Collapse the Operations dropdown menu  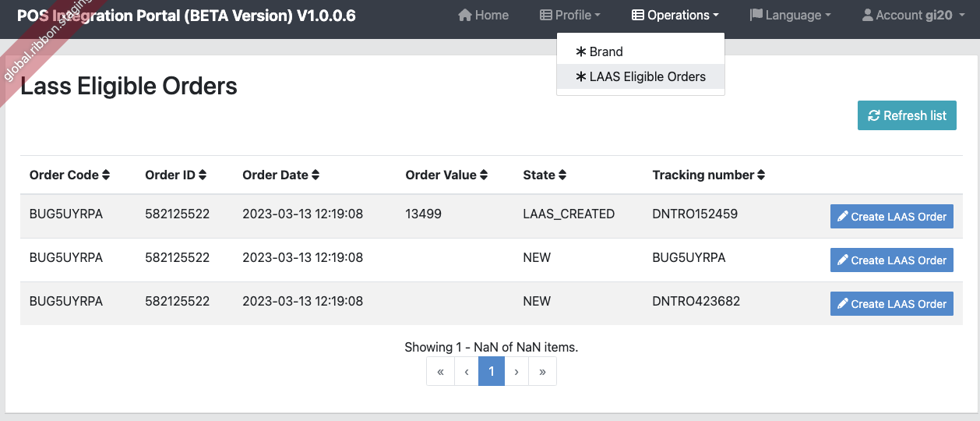click(675, 15)
